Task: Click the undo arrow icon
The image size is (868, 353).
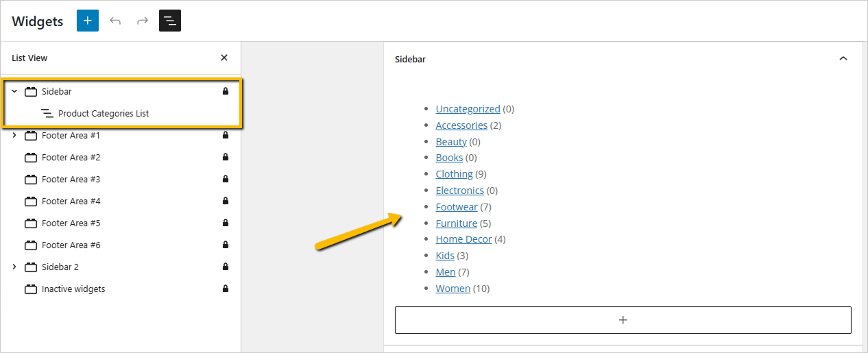Action: tap(115, 21)
